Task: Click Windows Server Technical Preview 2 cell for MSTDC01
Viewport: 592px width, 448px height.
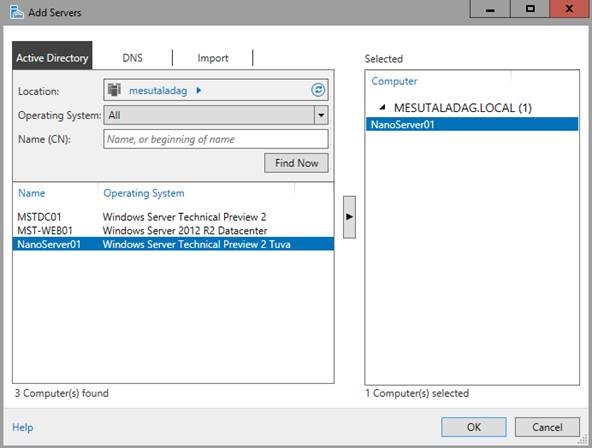Action: [184, 217]
